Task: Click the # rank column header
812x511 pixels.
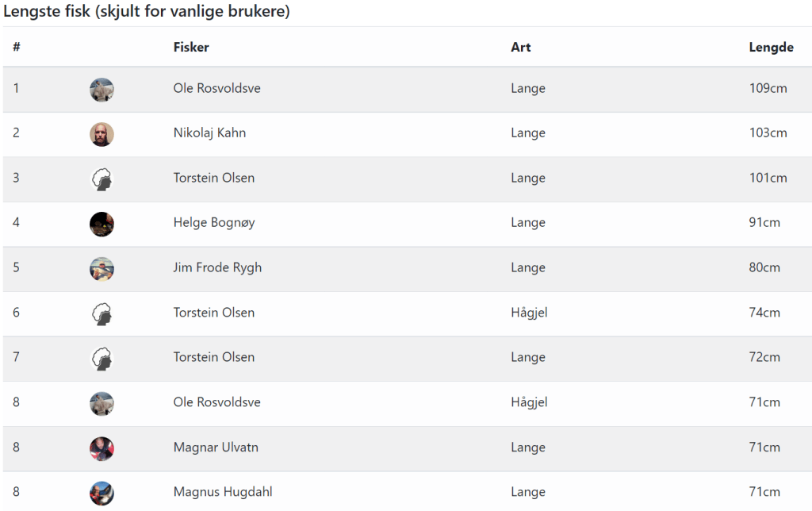Action: pyautogui.click(x=17, y=47)
